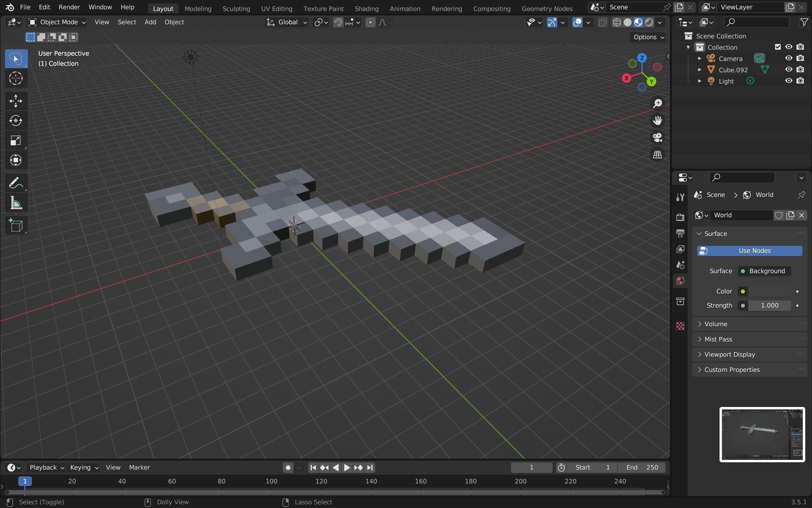Uncheck the Collection exclude checkbox
The image size is (812, 508).
[778, 47]
